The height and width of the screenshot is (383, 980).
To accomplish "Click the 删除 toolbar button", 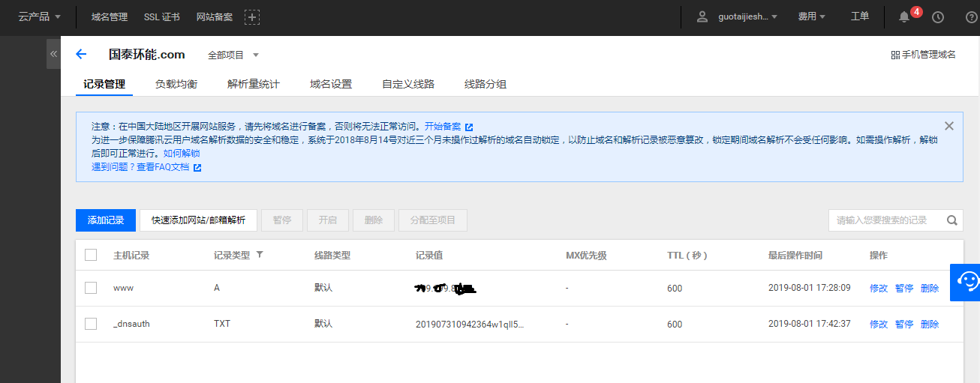I will (374, 220).
